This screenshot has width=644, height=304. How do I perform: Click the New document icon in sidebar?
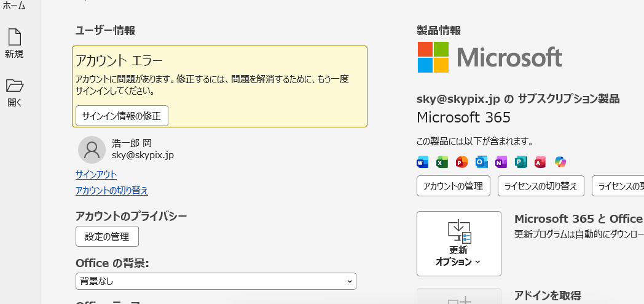(x=14, y=37)
